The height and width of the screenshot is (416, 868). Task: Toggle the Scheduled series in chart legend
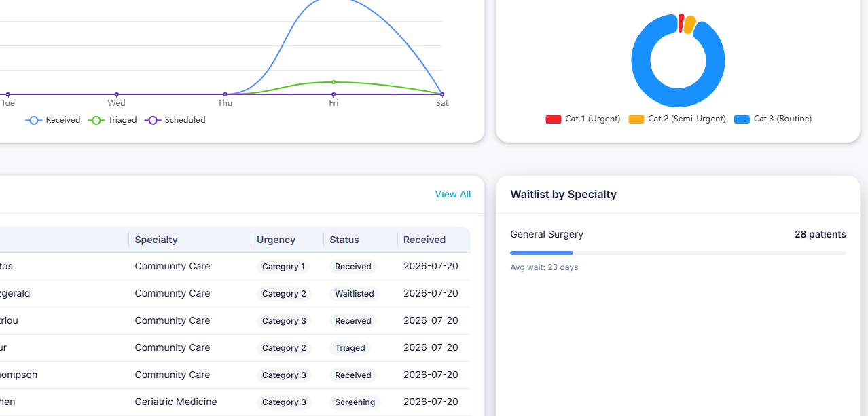pos(175,120)
